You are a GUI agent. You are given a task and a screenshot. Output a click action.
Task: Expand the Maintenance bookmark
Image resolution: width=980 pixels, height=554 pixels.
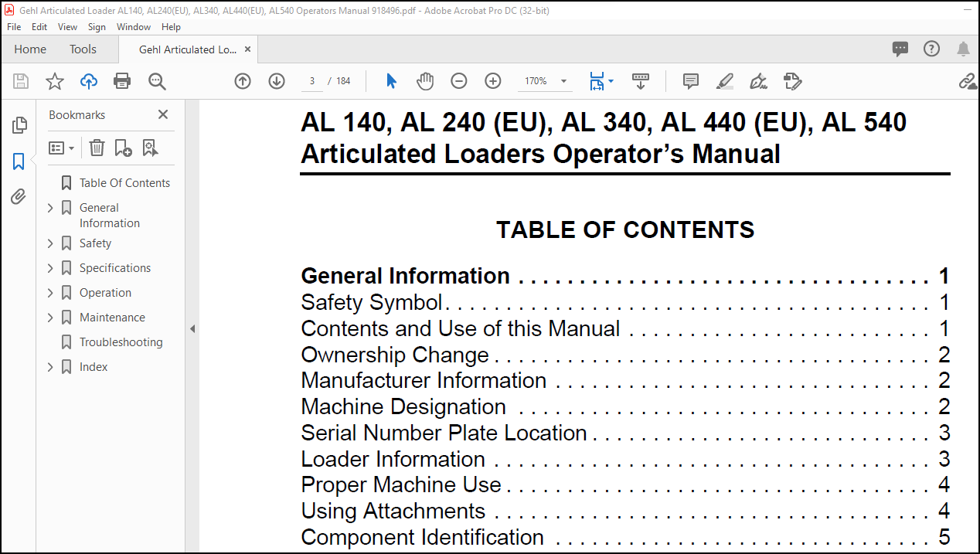tap(51, 318)
